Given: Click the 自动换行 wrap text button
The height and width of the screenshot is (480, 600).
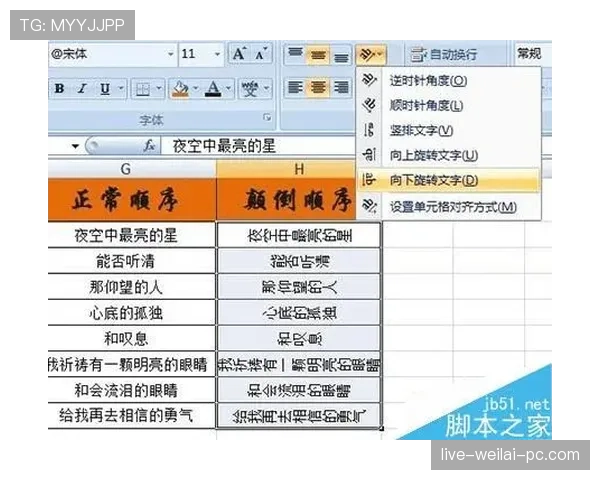Looking at the screenshot, I should click(x=444, y=55).
